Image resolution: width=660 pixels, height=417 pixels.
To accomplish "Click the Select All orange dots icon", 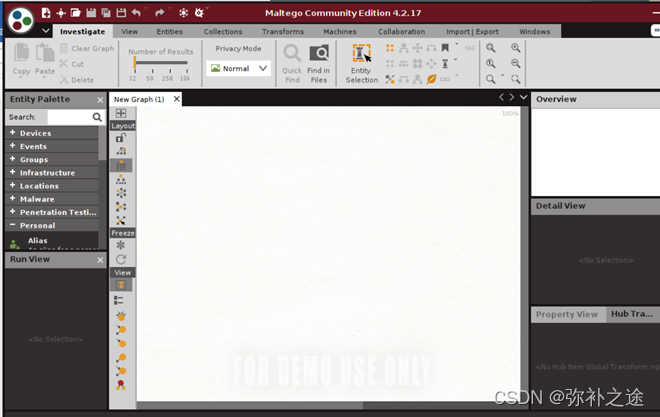I will [x=390, y=48].
